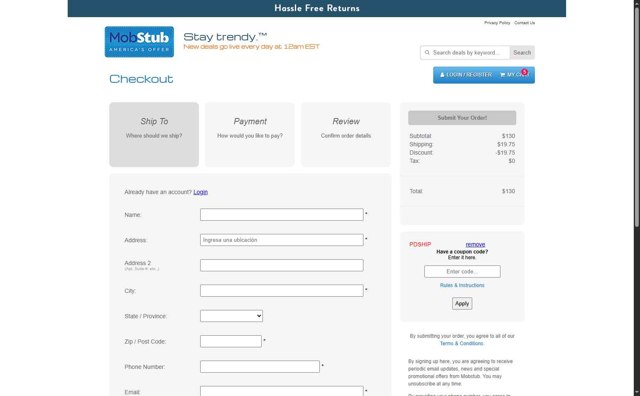640x396 pixels.
Task: Click the MobStub logo
Action: point(139,42)
